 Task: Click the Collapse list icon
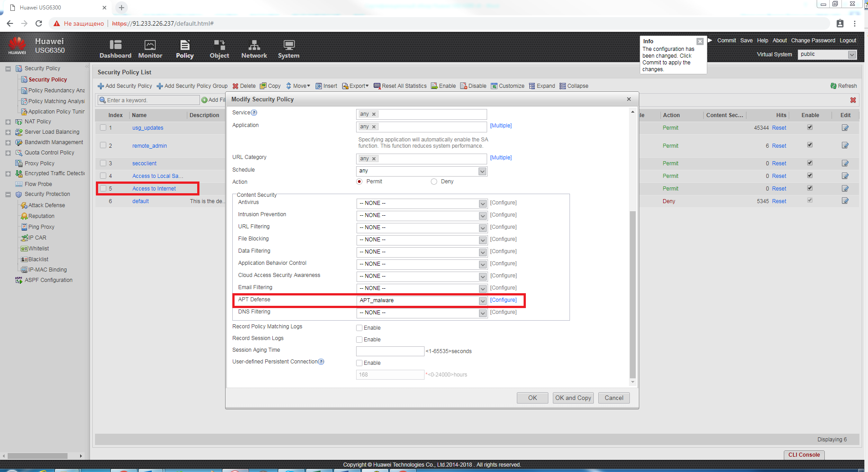(x=563, y=86)
